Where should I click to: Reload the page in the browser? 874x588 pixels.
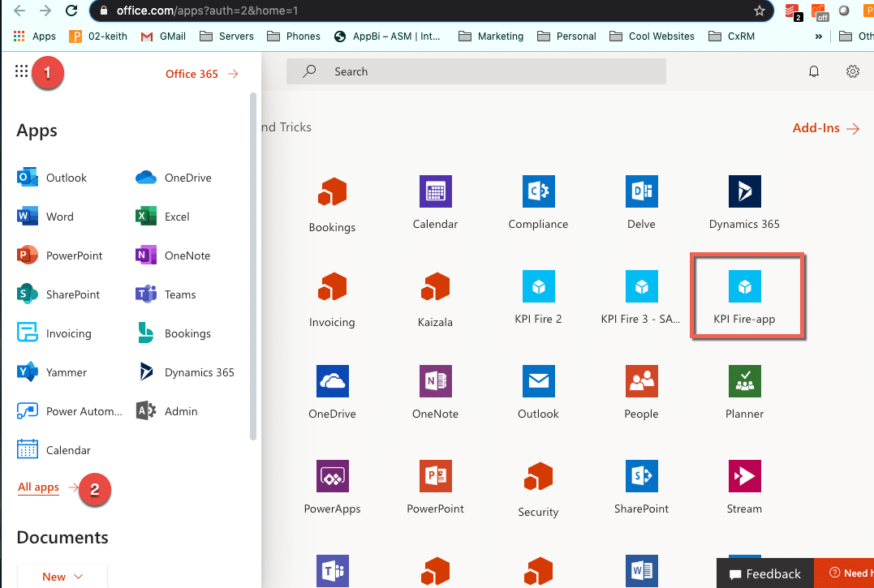[x=71, y=10]
